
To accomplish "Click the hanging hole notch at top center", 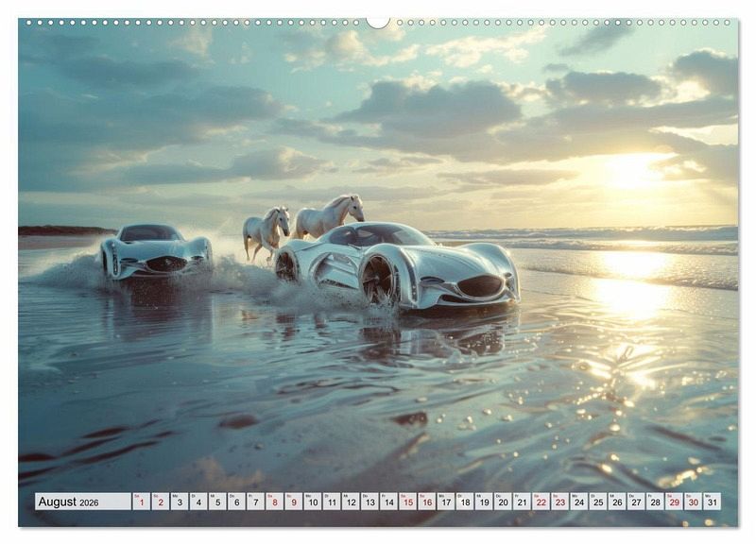I will [378, 22].
